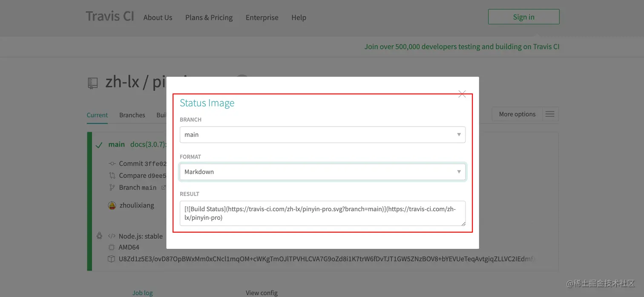The width and height of the screenshot is (644, 297).
Task: Click the green passed checkmark icon
Action: coord(99,145)
